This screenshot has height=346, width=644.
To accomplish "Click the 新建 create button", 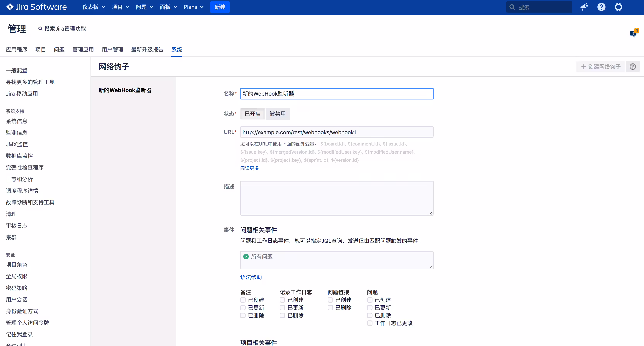I will click(x=220, y=7).
